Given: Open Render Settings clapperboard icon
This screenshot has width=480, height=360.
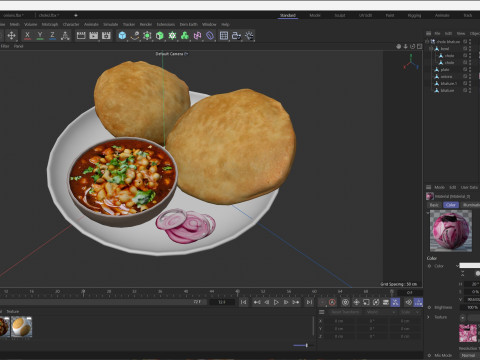Looking at the screenshot, I should tap(106, 36).
